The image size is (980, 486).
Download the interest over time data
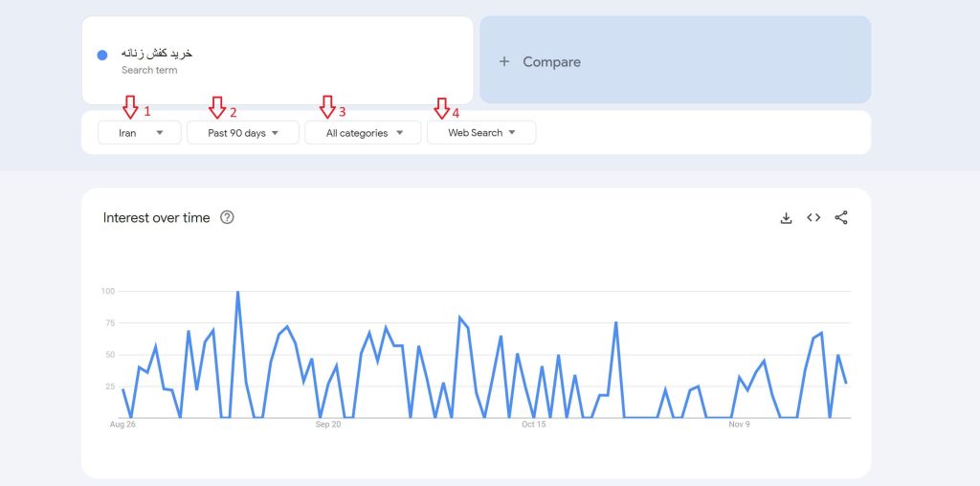pyautogui.click(x=786, y=218)
